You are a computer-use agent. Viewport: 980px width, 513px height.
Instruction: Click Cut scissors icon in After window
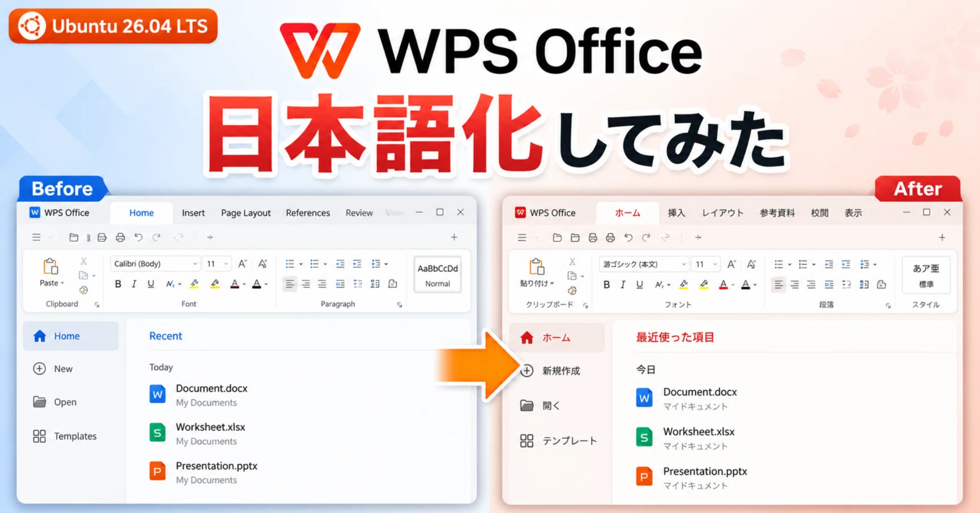[x=572, y=262]
